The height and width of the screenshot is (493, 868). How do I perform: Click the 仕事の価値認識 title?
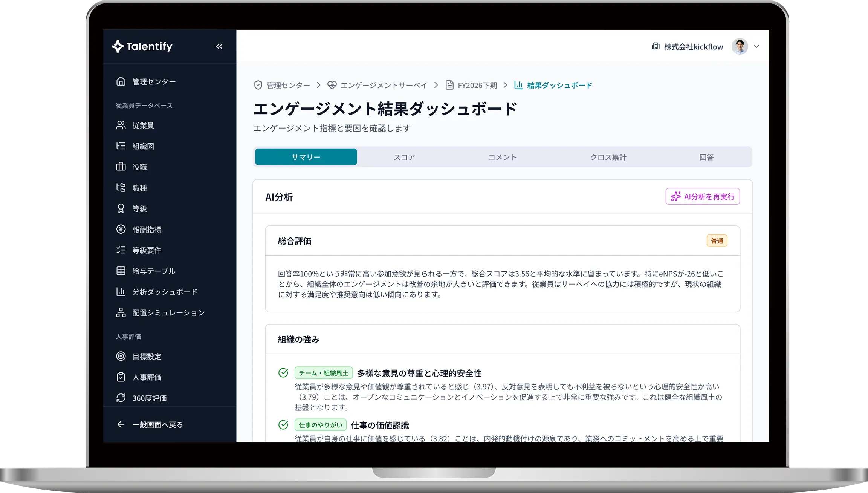click(380, 425)
